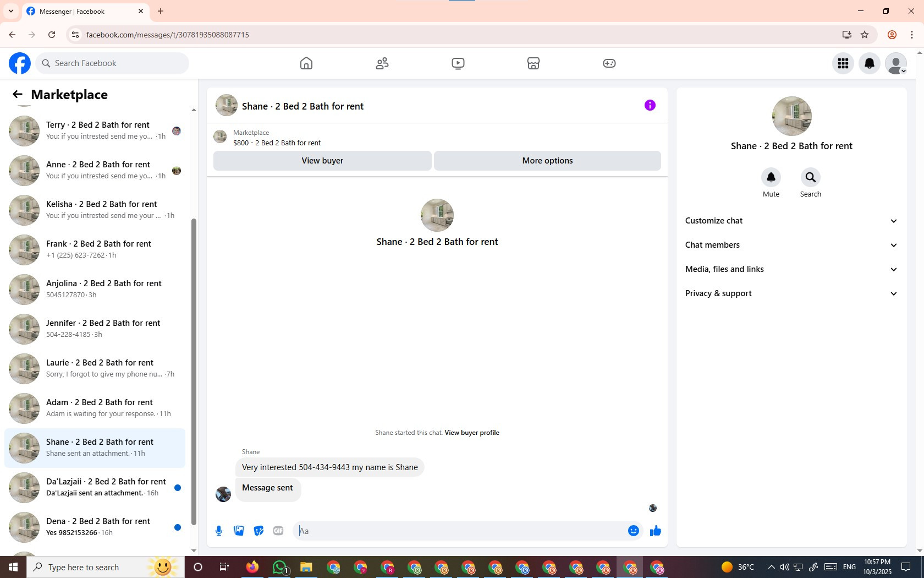
Task: Send a voice clip with microphone icon
Action: (219, 531)
